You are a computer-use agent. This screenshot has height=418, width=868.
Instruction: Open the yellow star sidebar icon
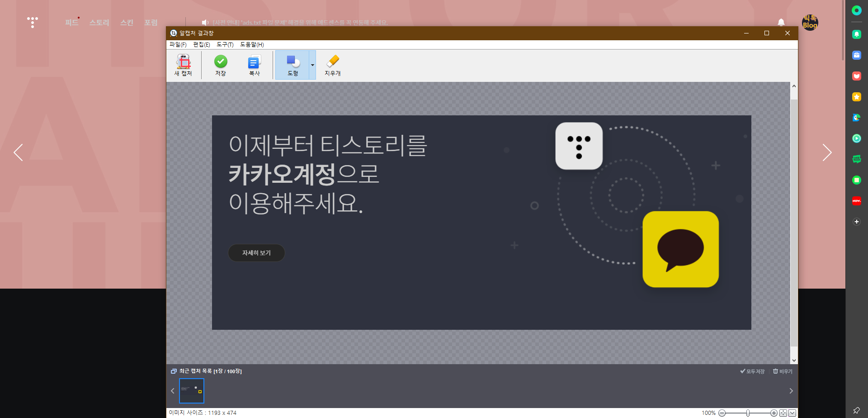click(x=857, y=97)
